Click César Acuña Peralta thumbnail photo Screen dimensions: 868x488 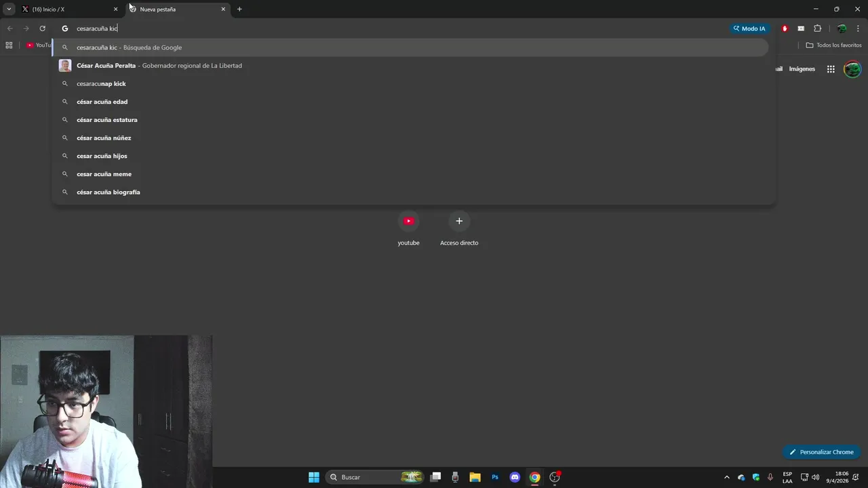pyautogui.click(x=65, y=66)
